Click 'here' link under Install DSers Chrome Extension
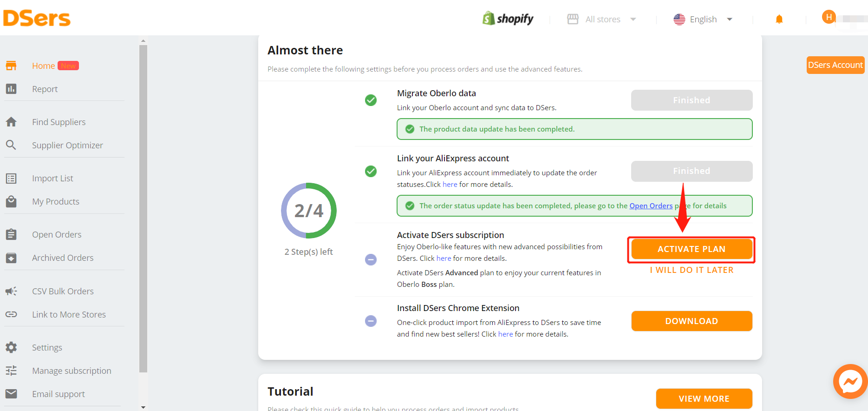This screenshot has height=411, width=868. (x=505, y=334)
